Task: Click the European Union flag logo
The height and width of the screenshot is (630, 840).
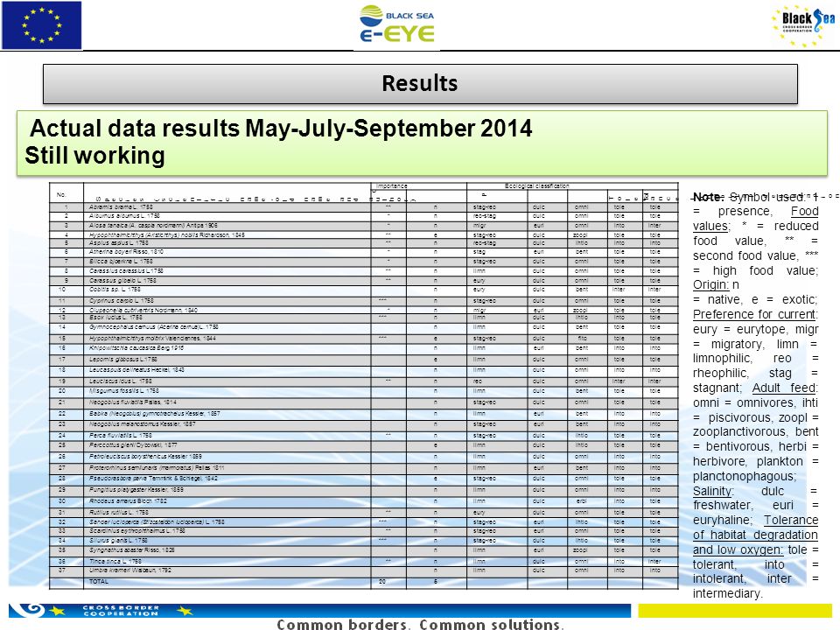Action: pos(41,25)
